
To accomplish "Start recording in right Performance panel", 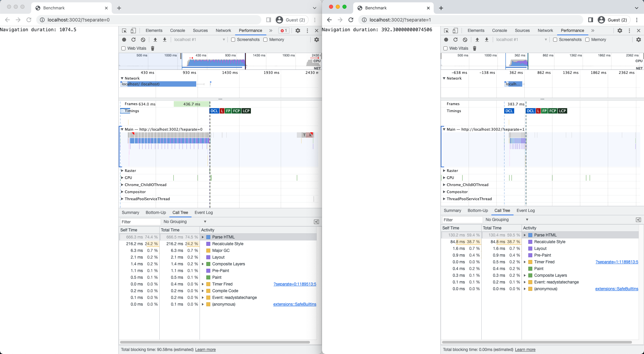I will 446,40.
